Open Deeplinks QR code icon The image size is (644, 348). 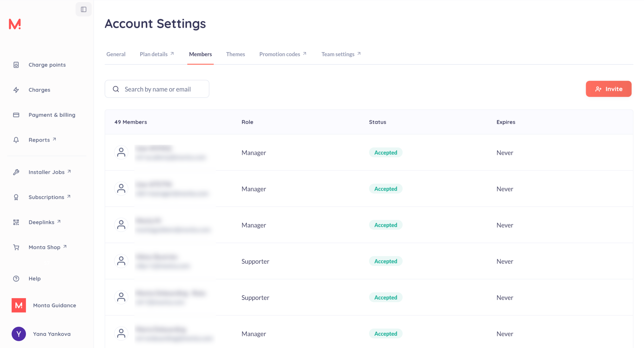[x=16, y=222]
